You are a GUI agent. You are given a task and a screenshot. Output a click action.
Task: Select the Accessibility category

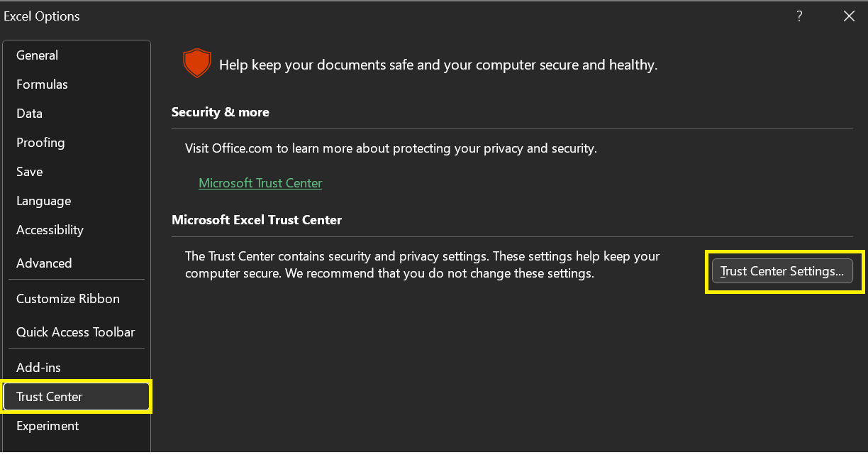50,229
